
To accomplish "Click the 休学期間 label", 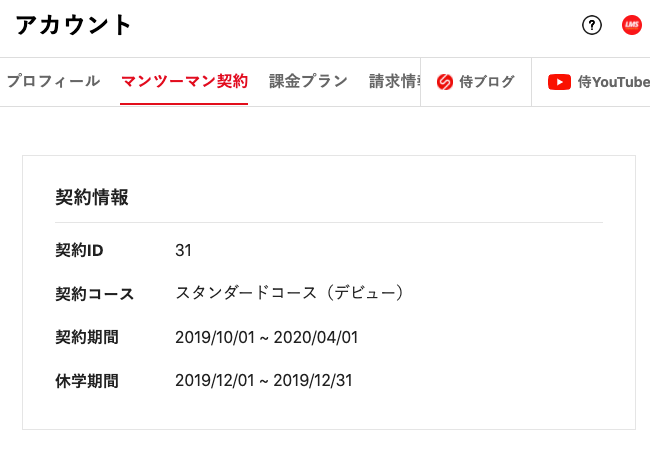I will point(87,381).
